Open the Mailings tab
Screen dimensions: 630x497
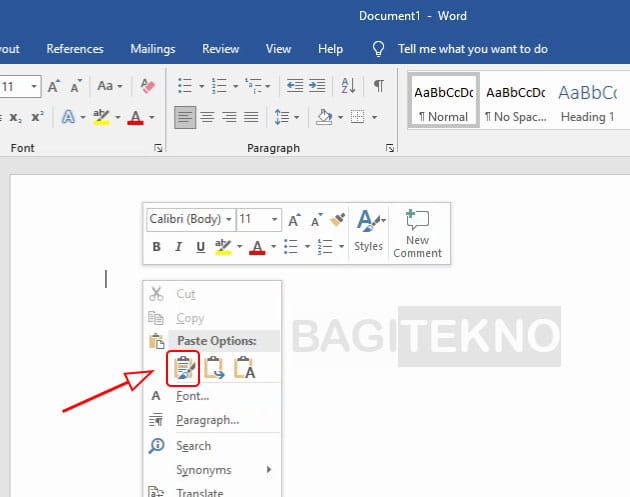[x=153, y=49]
